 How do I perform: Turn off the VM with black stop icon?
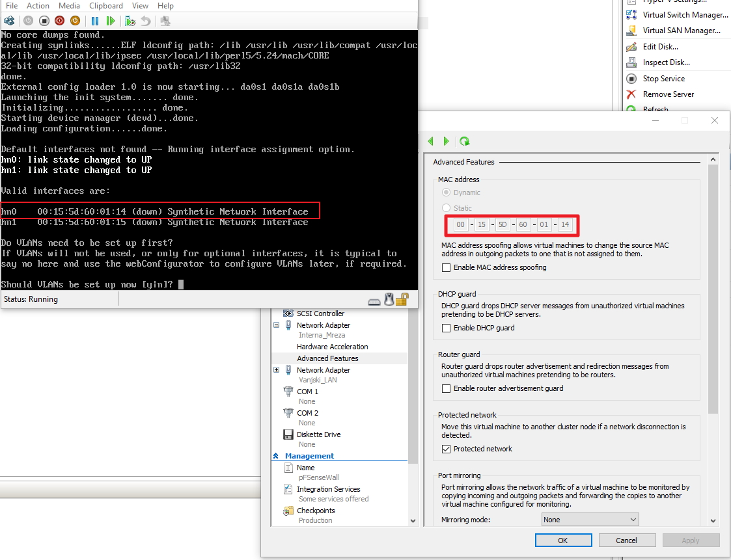click(x=44, y=21)
